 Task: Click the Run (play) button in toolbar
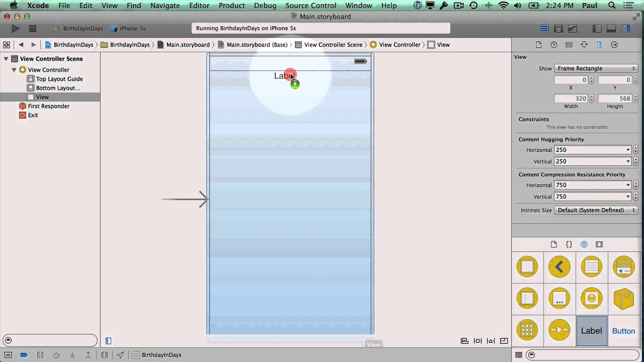(16, 29)
